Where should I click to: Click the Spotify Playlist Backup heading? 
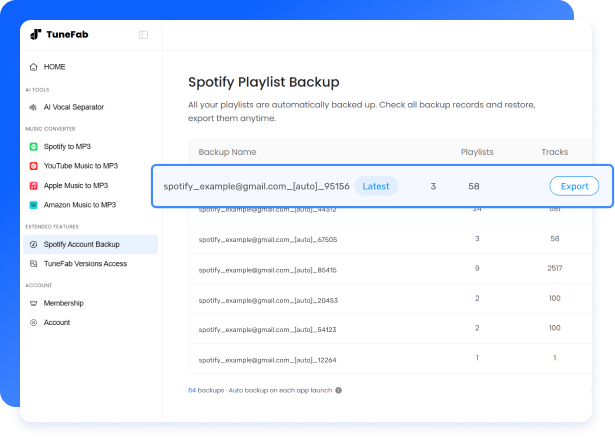click(264, 82)
